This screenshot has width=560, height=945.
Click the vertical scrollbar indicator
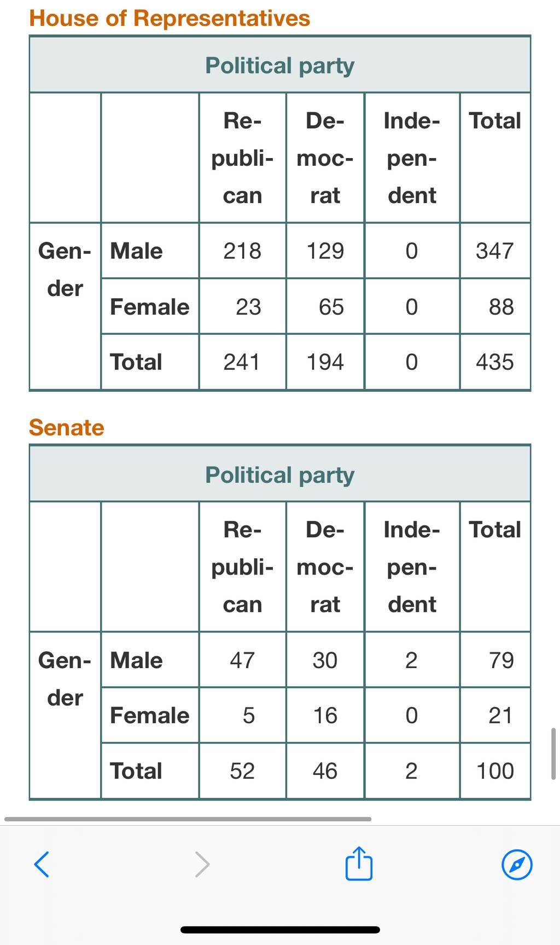pos(553,753)
